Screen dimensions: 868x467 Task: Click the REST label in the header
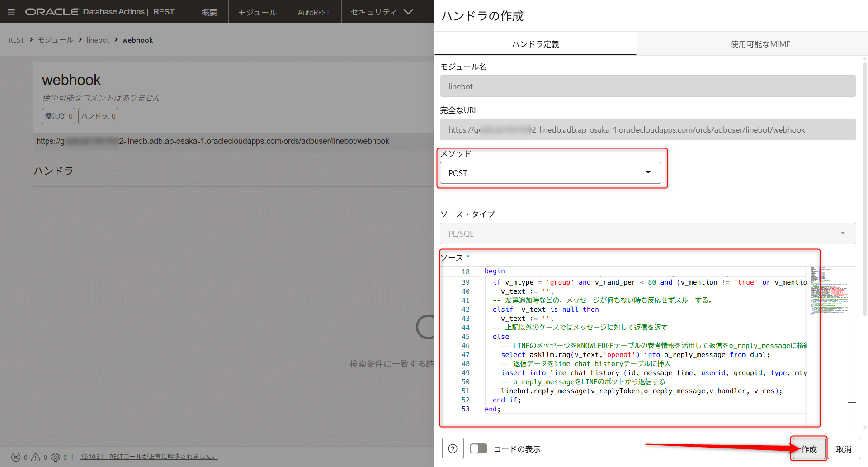(x=164, y=12)
